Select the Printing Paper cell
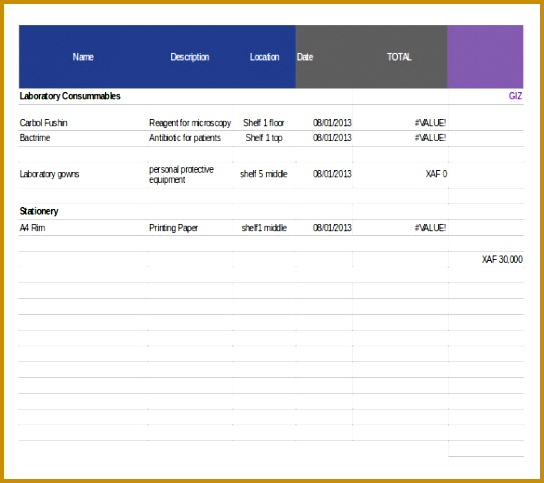The height and width of the screenshot is (483, 544). 173,228
